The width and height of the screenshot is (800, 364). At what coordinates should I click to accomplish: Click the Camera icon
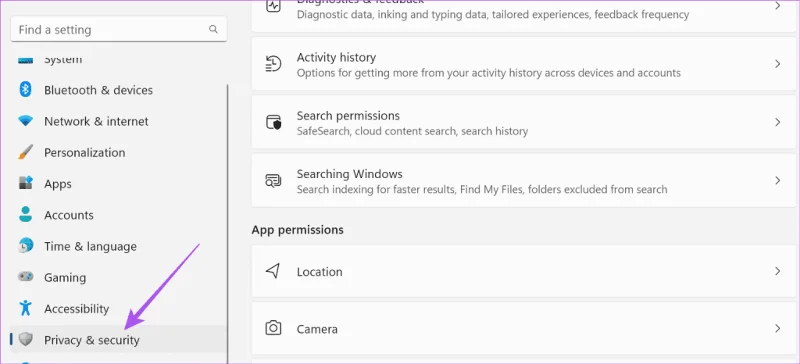point(273,328)
